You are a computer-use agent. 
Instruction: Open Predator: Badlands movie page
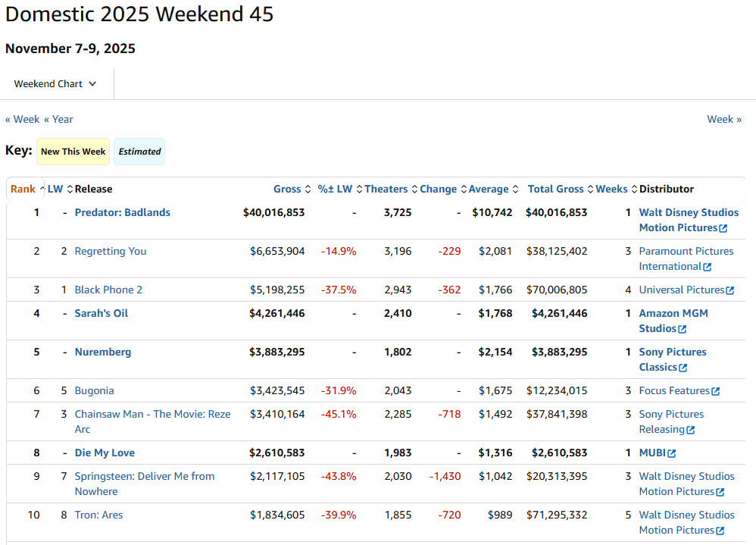click(122, 213)
